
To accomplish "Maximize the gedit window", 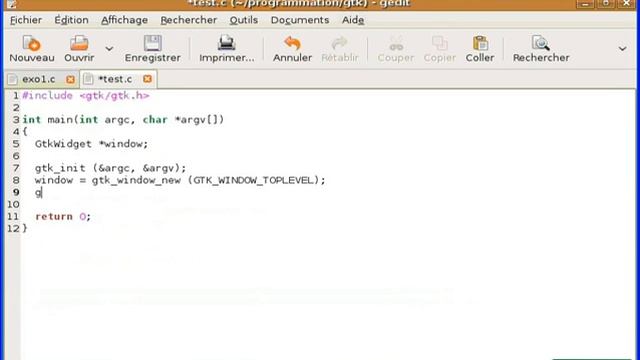I will (606, 4).
